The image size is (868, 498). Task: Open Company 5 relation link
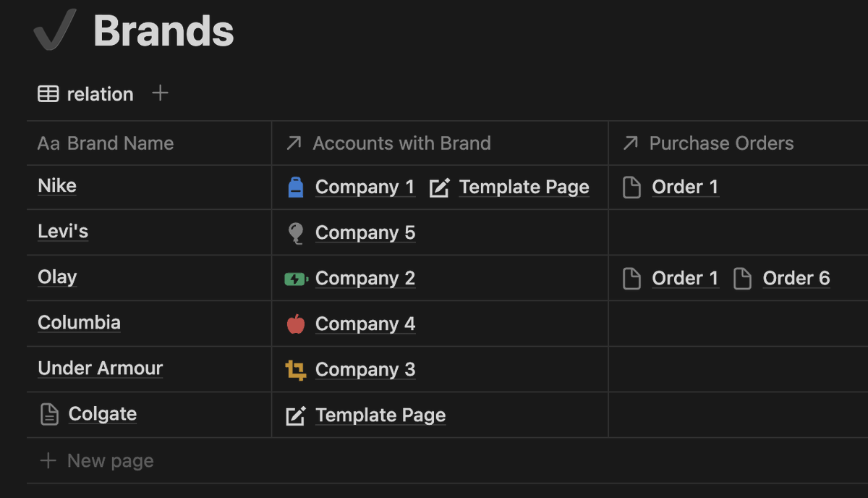pyautogui.click(x=365, y=233)
